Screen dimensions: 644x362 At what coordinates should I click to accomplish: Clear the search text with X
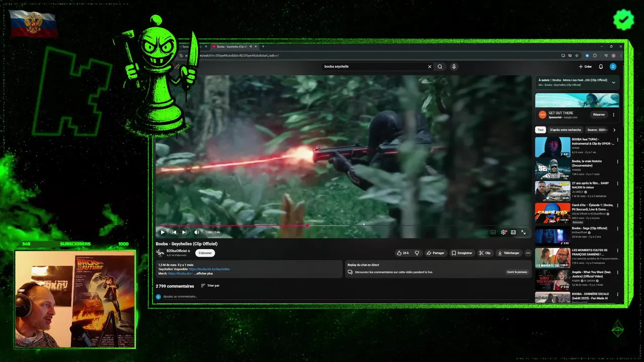point(430,66)
